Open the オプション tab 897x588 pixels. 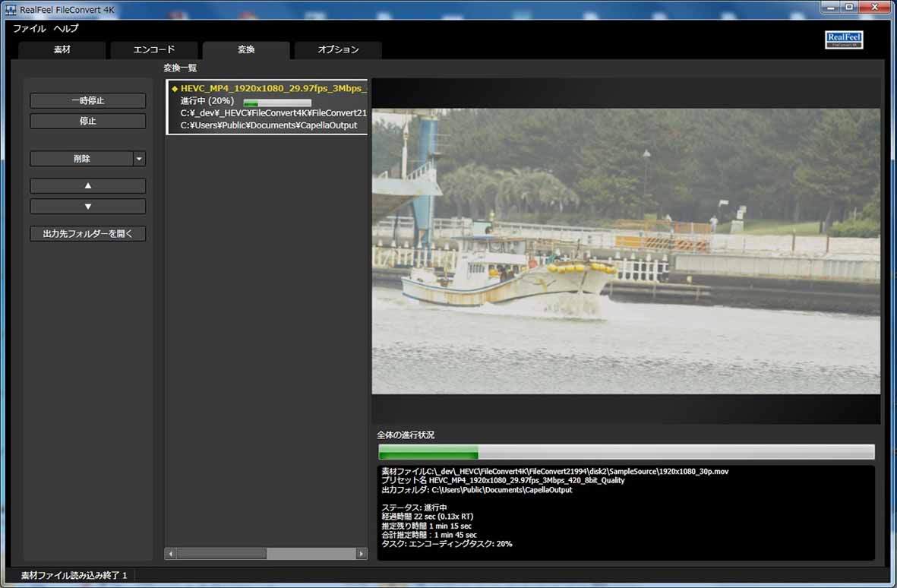tap(338, 50)
